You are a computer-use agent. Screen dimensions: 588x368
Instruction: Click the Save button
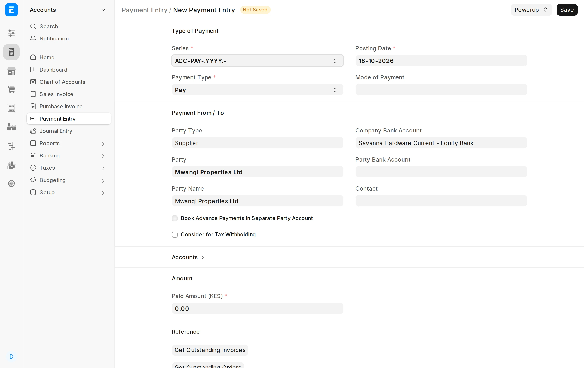coord(567,10)
